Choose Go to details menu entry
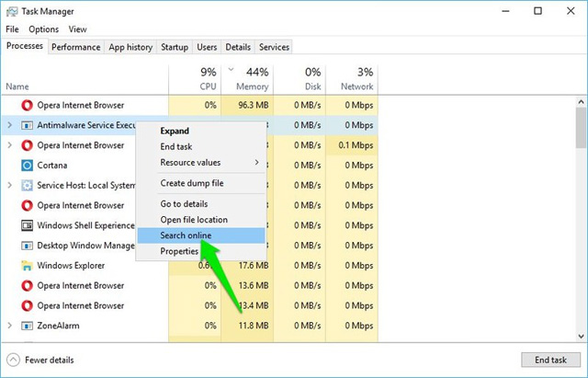Viewport: 588px width, 378px height. tap(201, 204)
